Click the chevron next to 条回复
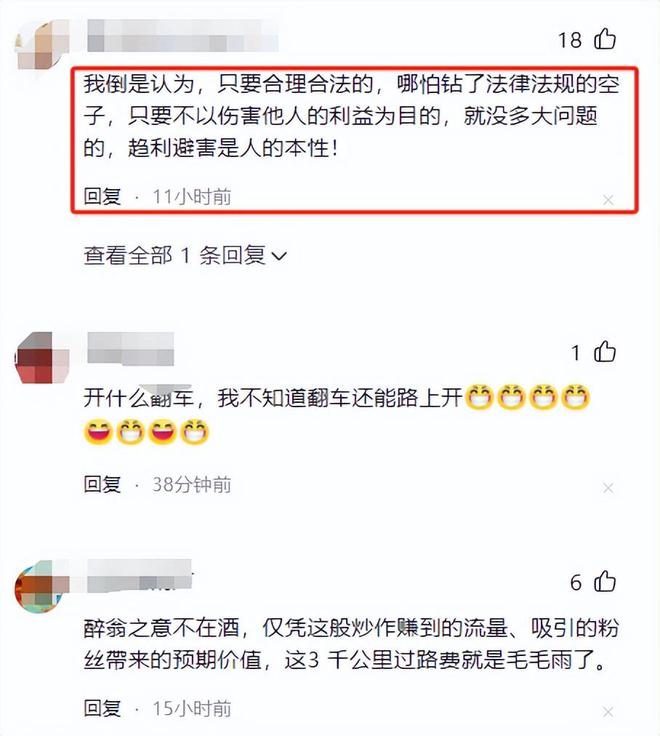Image resolution: width=660 pixels, height=736 pixels. [x=279, y=256]
